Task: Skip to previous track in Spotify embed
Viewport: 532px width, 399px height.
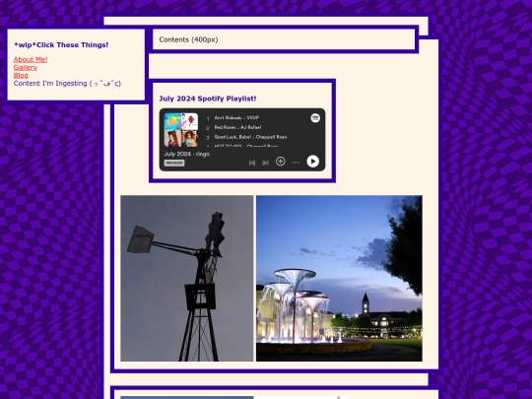Action: point(252,163)
